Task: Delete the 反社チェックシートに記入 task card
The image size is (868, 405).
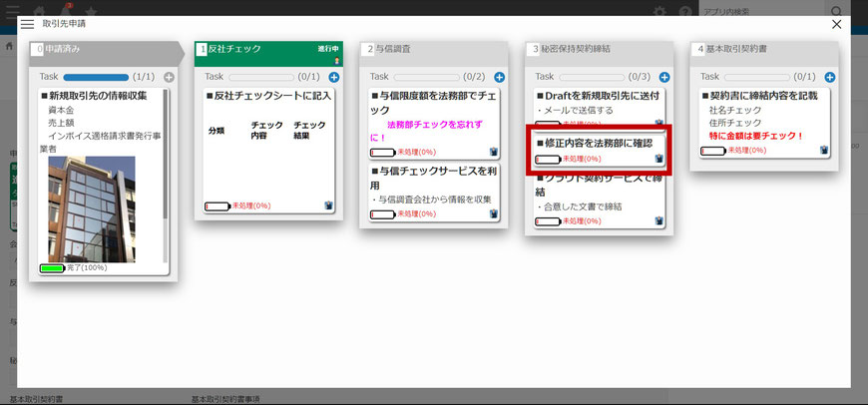Action: (328, 205)
